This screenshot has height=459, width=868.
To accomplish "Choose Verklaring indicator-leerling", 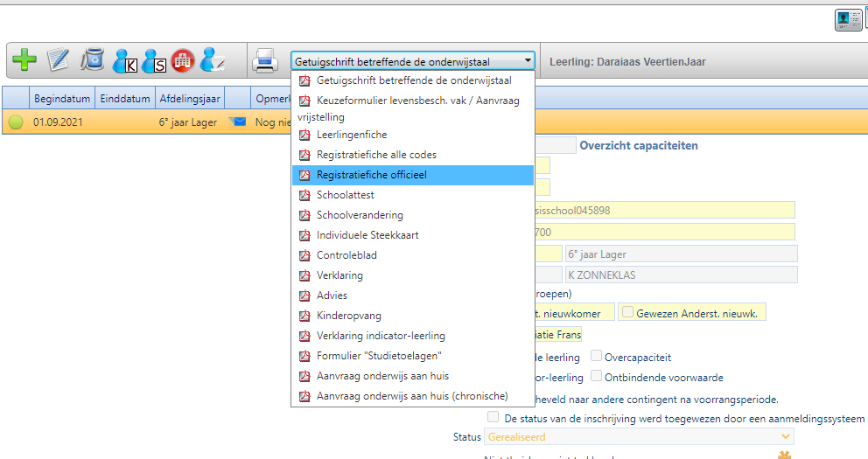I will point(413,337).
